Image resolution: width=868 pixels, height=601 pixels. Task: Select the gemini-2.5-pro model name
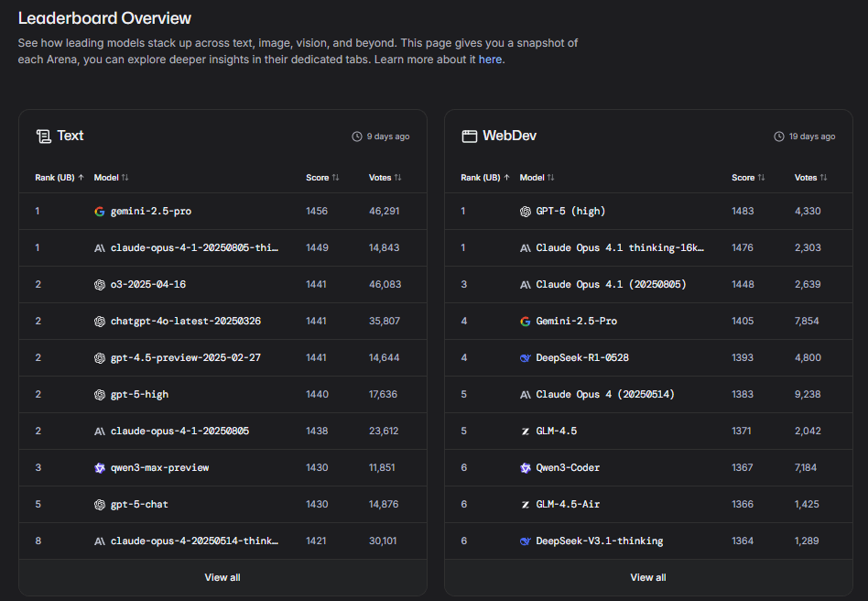click(x=151, y=211)
